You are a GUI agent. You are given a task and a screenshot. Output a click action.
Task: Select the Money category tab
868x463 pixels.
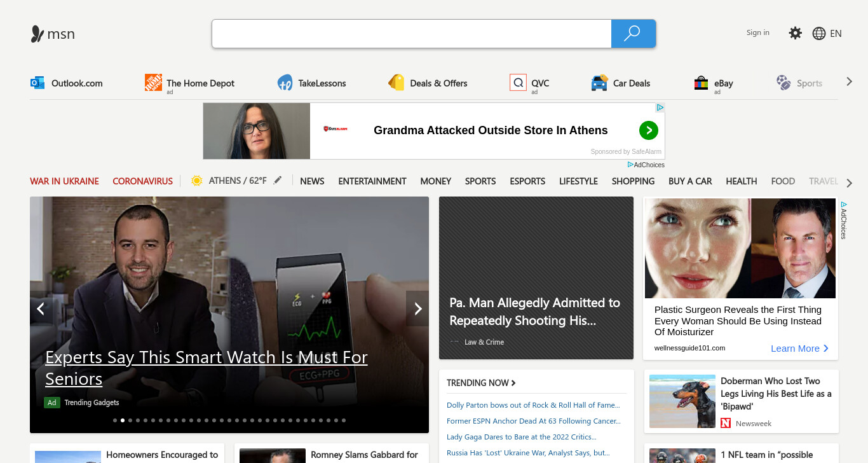click(x=435, y=181)
